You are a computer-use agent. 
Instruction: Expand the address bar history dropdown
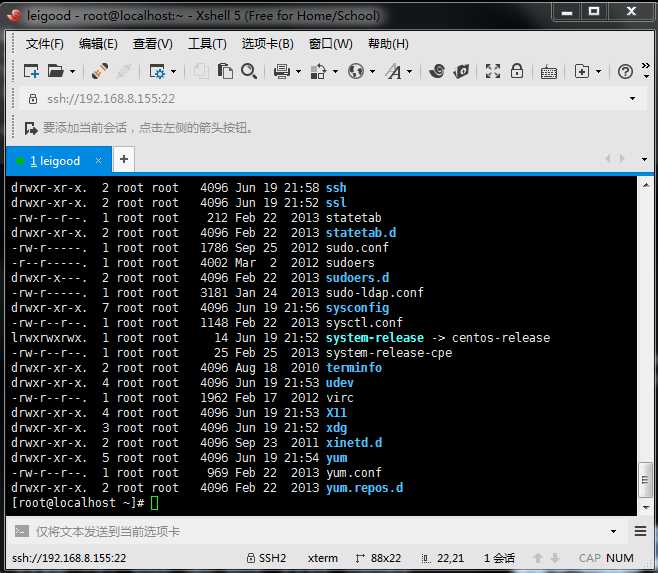[x=632, y=99]
